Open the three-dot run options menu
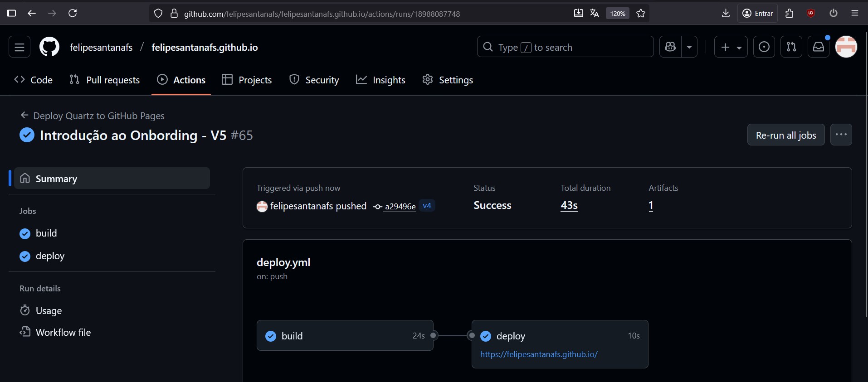Viewport: 868px width, 382px height. (x=841, y=135)
